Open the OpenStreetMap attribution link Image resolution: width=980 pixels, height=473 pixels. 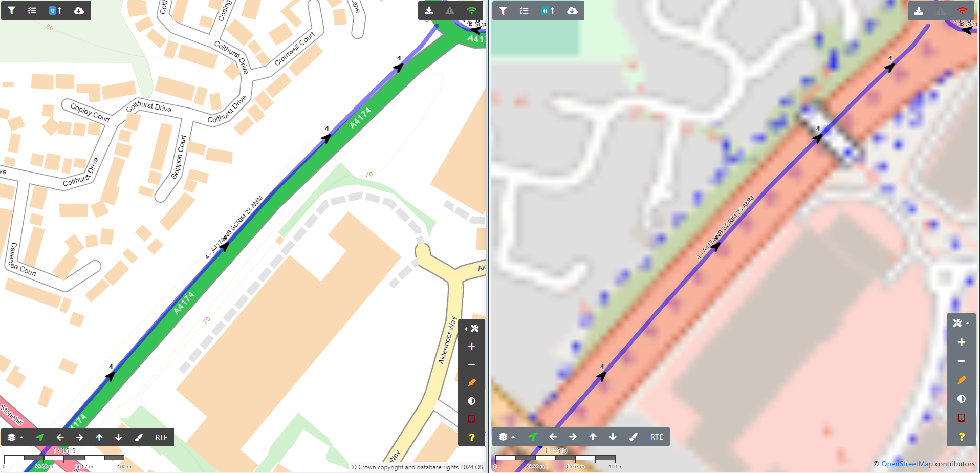[x=906, y=464]
